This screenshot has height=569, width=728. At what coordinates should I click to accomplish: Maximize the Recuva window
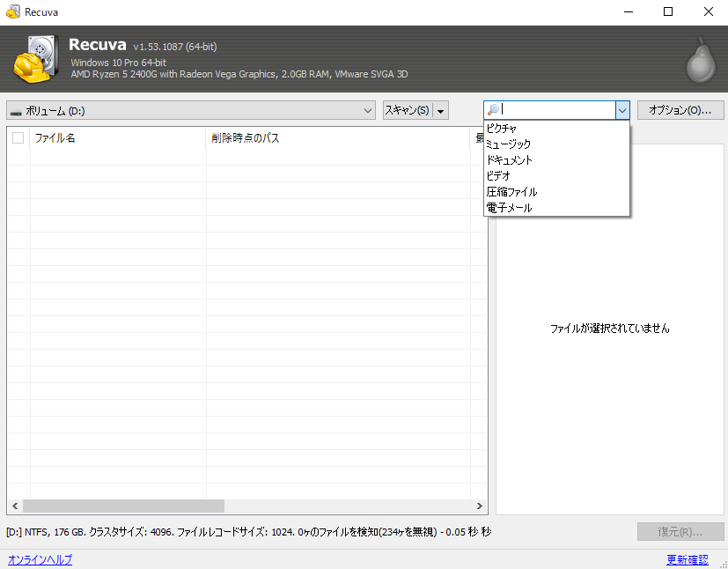(668, 12)
